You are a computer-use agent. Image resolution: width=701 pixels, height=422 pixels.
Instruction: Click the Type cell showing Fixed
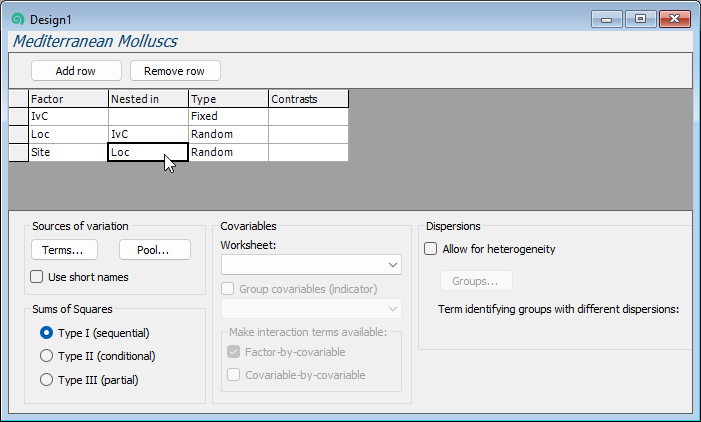tap(228, 117)
